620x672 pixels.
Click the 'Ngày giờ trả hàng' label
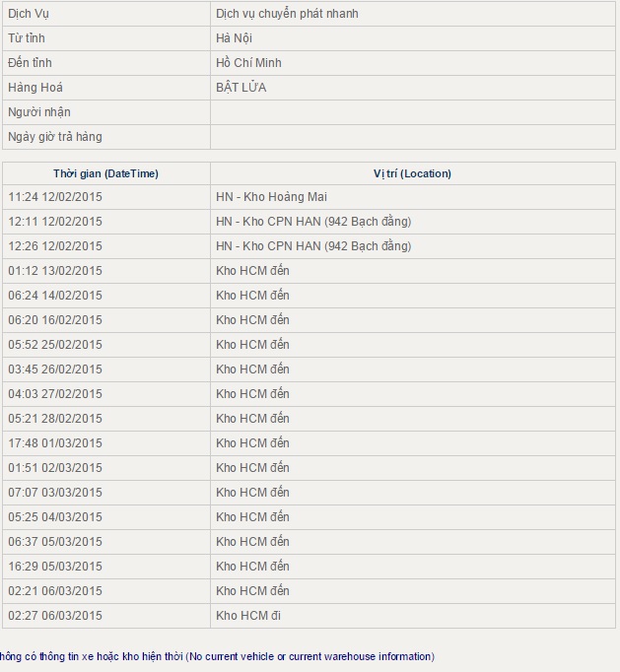point(55,137)
